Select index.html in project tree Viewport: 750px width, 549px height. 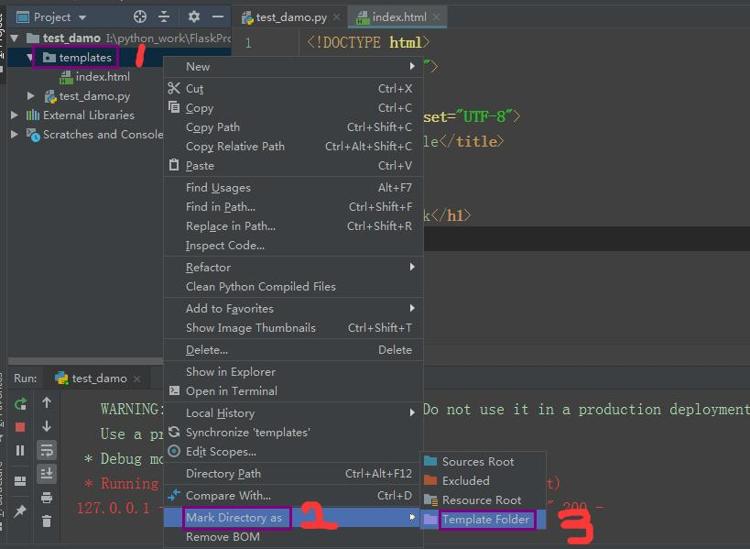pos(102,77)
